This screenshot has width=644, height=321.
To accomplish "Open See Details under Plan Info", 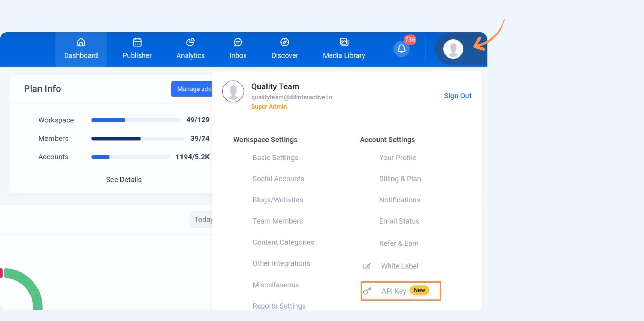I will coord(124,180).
